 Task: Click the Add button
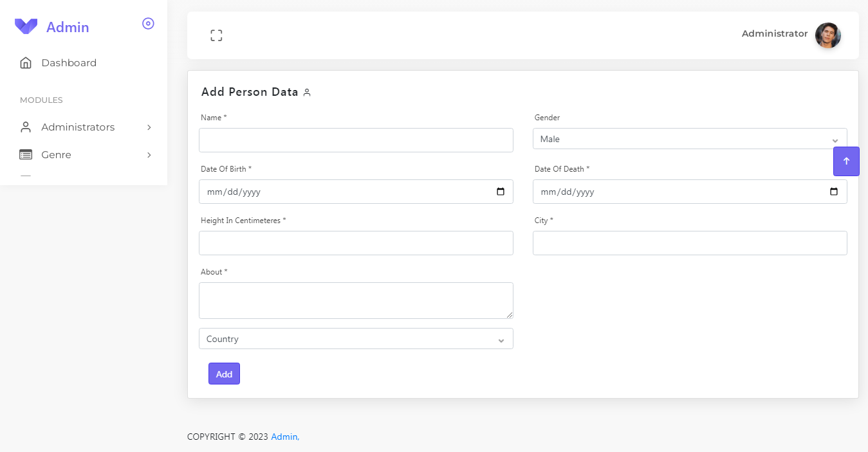click(x=224, y=374)
